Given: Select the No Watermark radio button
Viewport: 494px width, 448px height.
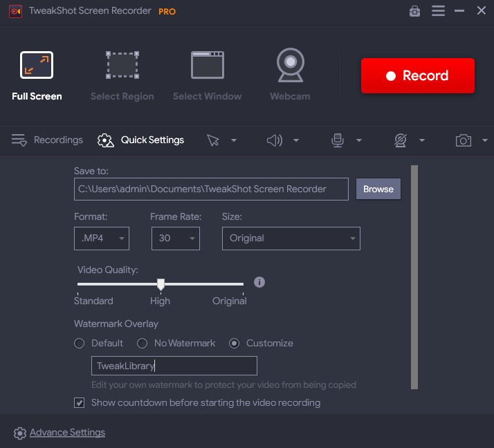Looking at the screenshot, I should (x=142, y=343).
